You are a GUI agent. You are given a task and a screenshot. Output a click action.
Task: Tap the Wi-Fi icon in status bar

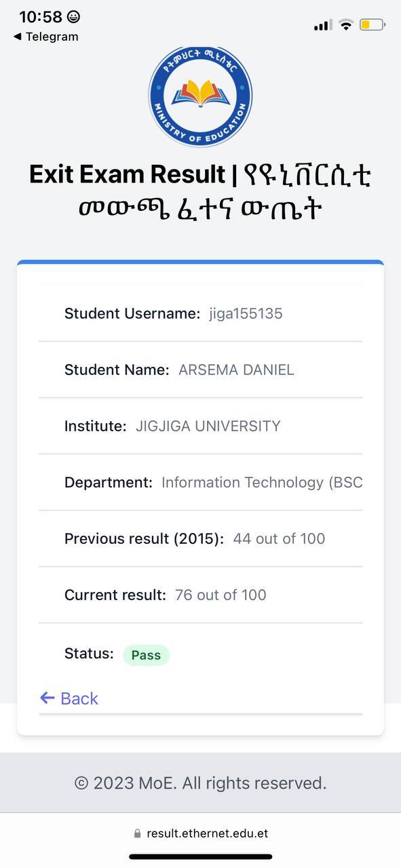pyautogui.click(x=346, y=25)
